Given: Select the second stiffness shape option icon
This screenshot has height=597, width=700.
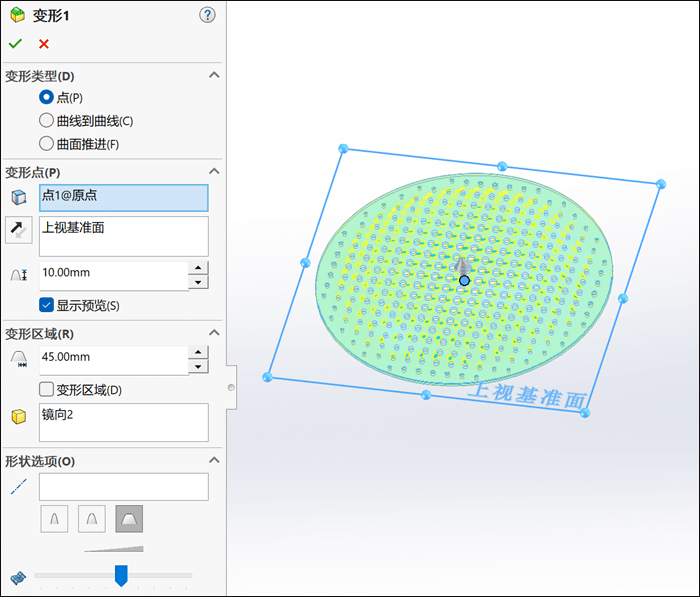Looking at the screenshot, I should point(92,519).
